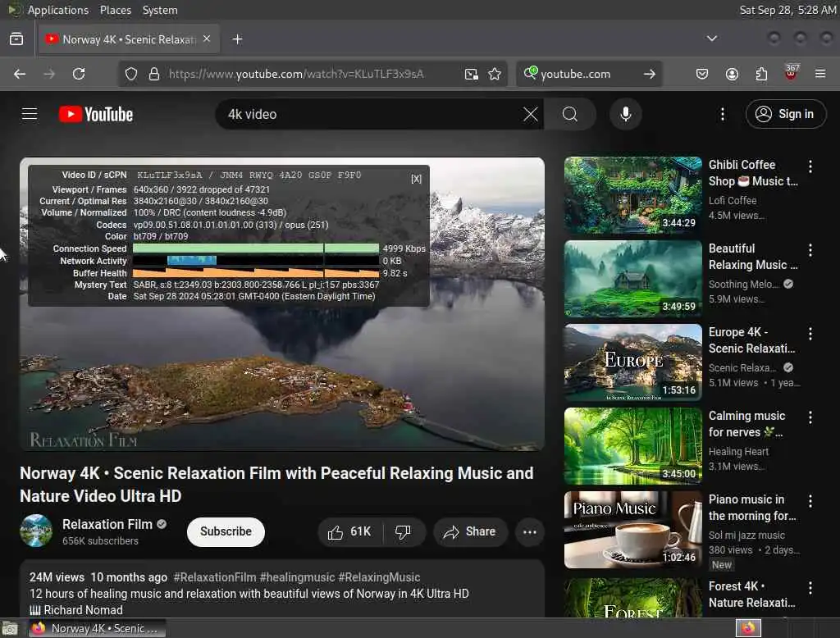The height and width of the screenshot is (638, 840).
Task: Clear the search box with X
Action: [x=531, y=114]
